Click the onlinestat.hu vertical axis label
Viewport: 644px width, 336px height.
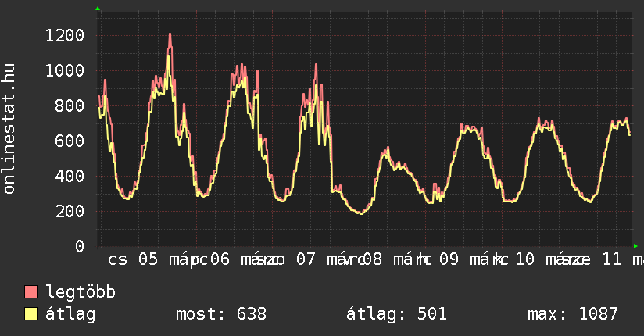coord(10,130)
